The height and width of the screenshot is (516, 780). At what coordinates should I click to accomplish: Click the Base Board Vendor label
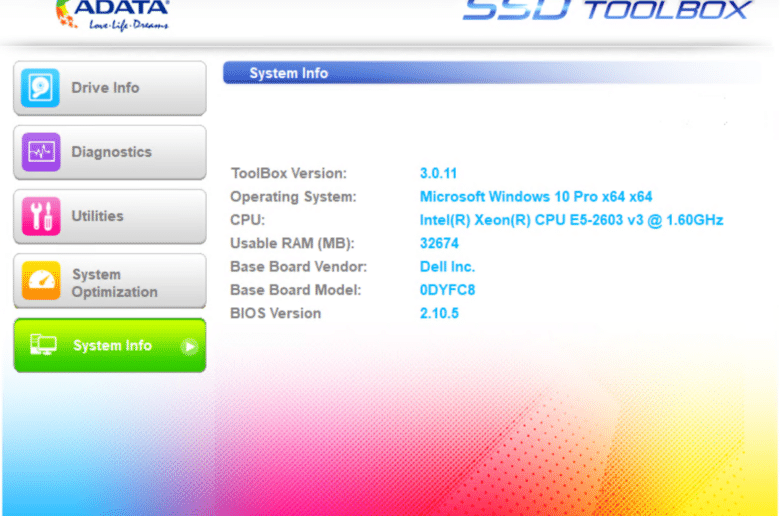(298, 267)
